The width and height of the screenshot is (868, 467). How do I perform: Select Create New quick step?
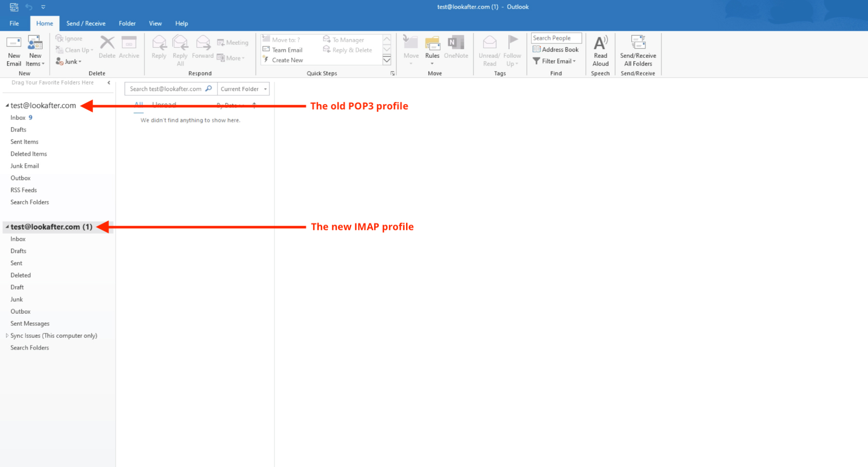[x=287, y=60]
